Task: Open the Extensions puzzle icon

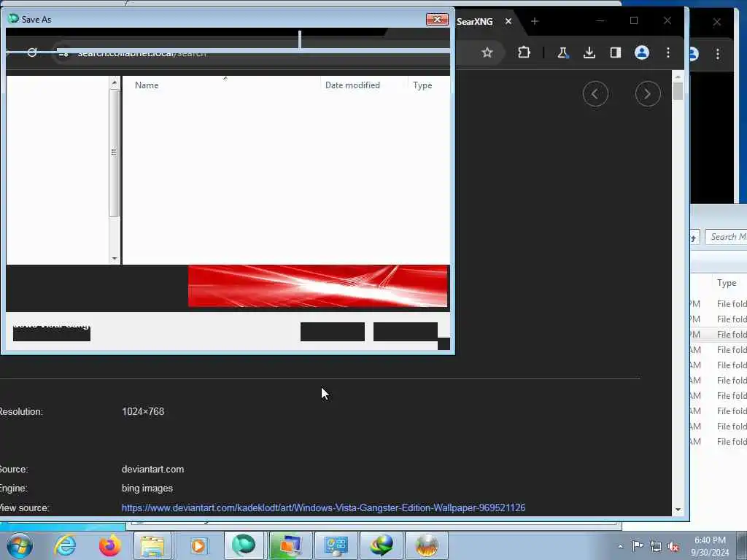Action: tap(524, 52)
